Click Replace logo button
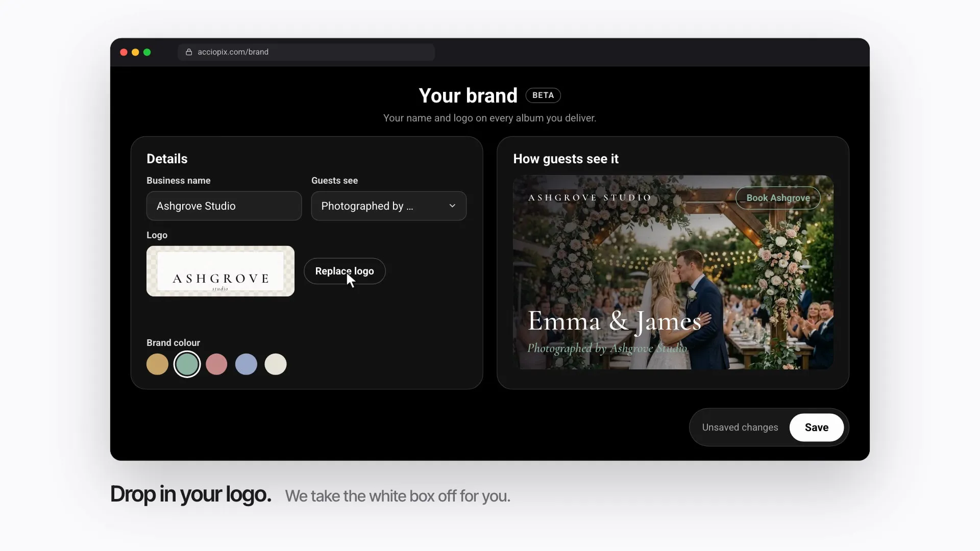 tap(345, 271)
